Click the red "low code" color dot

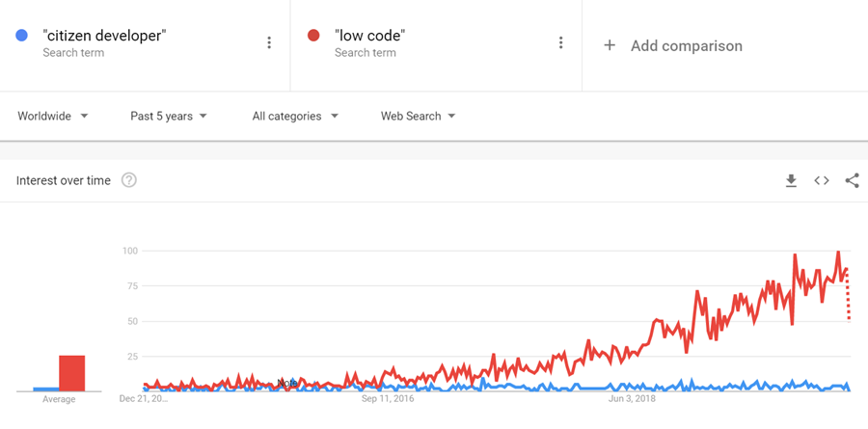tap(313, 36)
